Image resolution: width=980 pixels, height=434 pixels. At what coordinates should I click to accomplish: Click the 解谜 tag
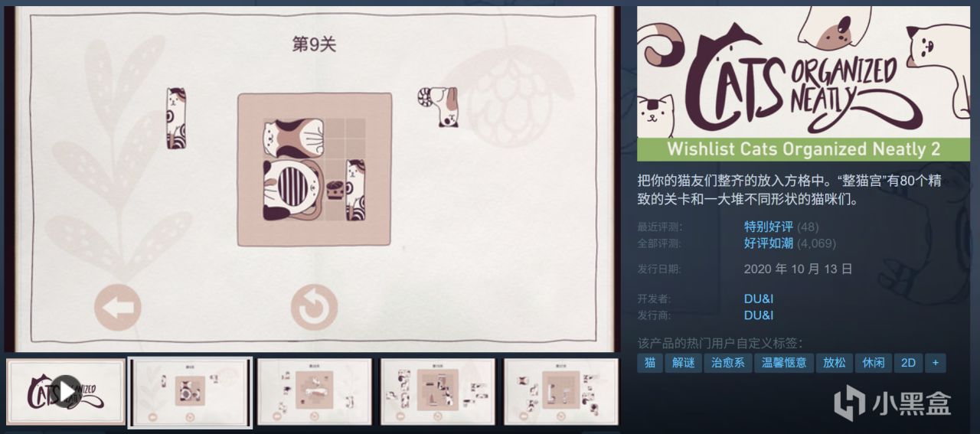point(684,363)
